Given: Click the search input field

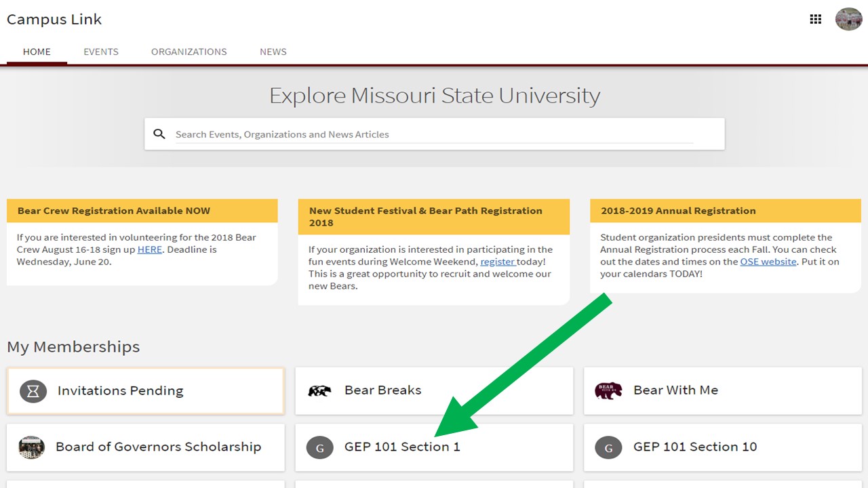Looking at the screenshot, I should pyautogui.click(x=434, y=134).
